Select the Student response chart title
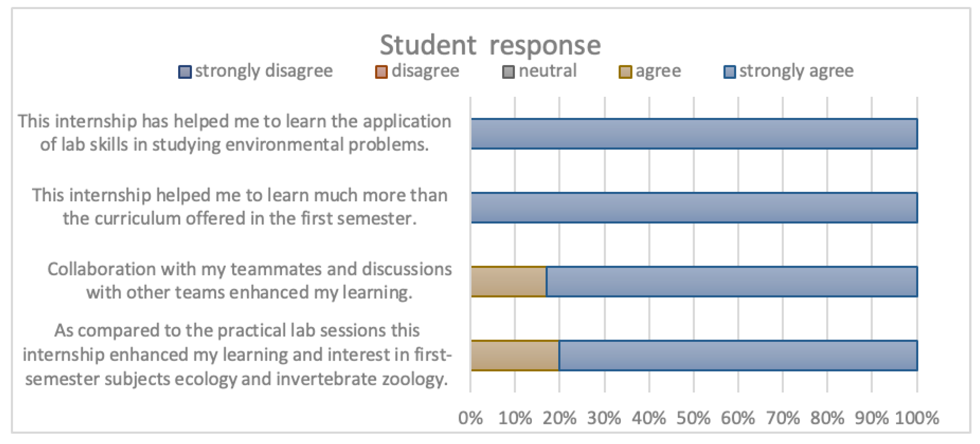 pyautogui.click(x=490, y=45)
